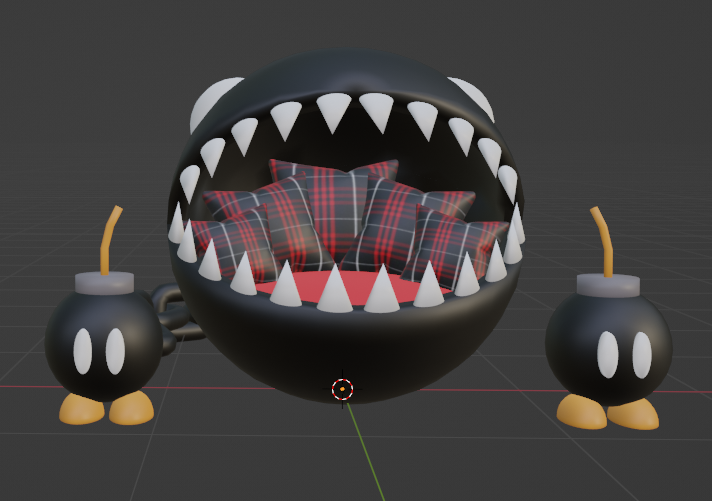Select the frontmost plaid pillow on far right
712x501 pixels.
(454, 245)
